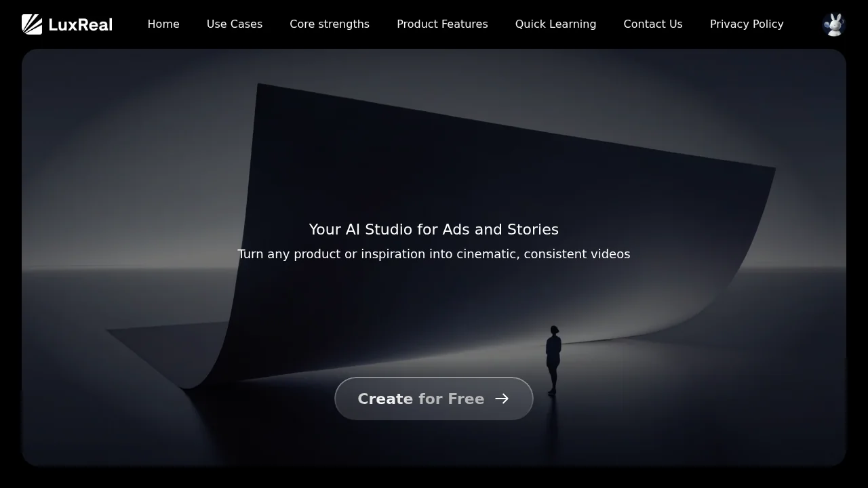Navigate to Contact Us
Screen dimensions: 868x488
click(x=653, y=24)
